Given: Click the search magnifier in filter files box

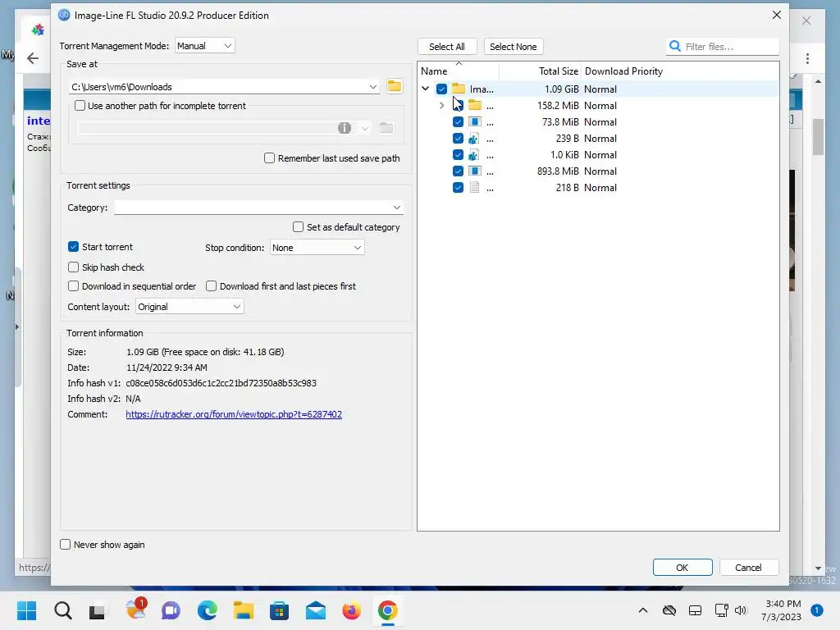Looking at the screenshot, I should [x=675, y=47].
